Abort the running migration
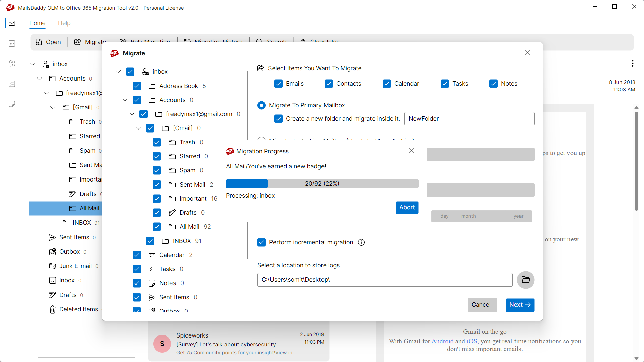644x362 pixels. coord(407,207)
